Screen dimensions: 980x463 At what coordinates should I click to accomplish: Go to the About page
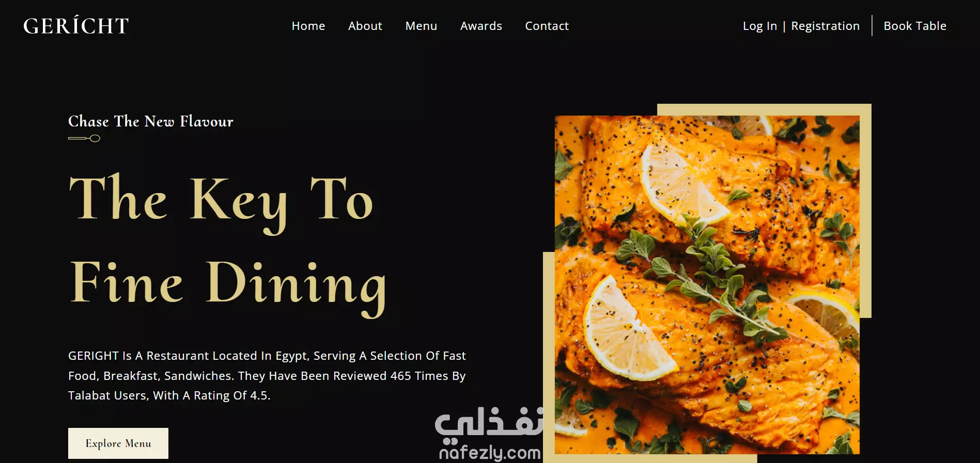[x=365, y=26]
